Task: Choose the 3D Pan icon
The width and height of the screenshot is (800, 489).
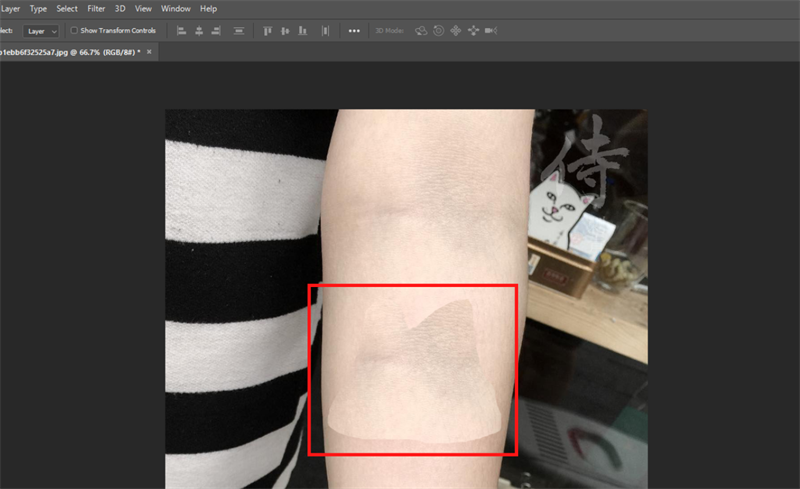Action: pyautogui.click(x=455, y=31)
